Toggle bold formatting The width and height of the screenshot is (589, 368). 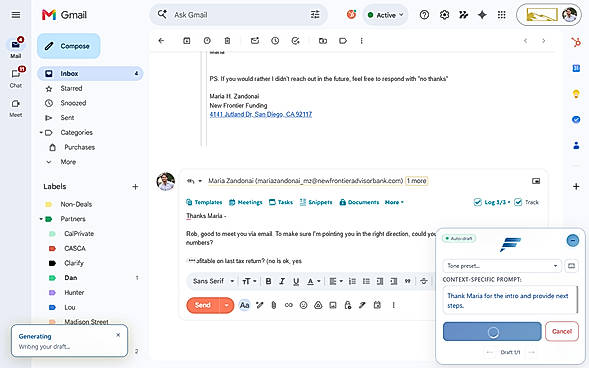pyautogui.click(x=269, y=281)
